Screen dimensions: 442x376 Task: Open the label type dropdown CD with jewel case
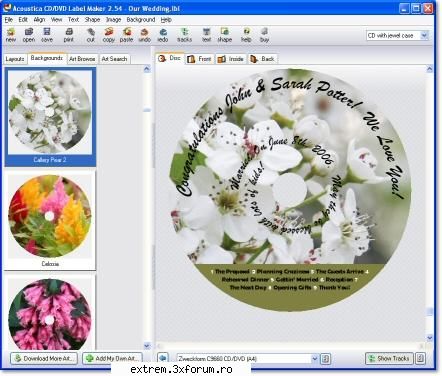tap(397, 35)
